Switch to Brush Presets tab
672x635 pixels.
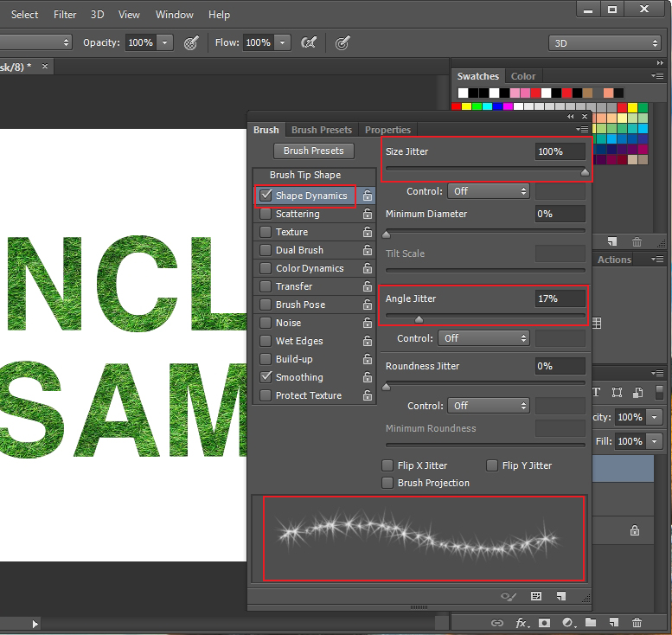322,130
